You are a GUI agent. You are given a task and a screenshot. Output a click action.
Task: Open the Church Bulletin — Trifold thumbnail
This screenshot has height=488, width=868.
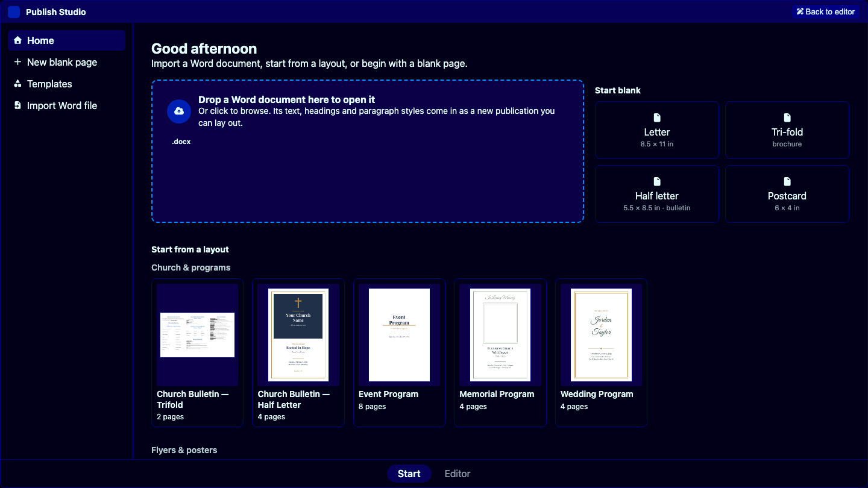(x=198, y=335)
